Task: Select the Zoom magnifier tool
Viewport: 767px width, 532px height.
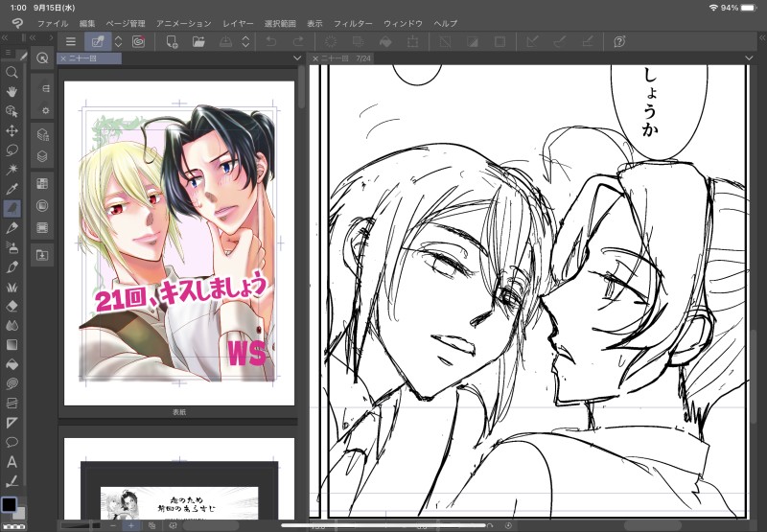Action: coord(12,72)
